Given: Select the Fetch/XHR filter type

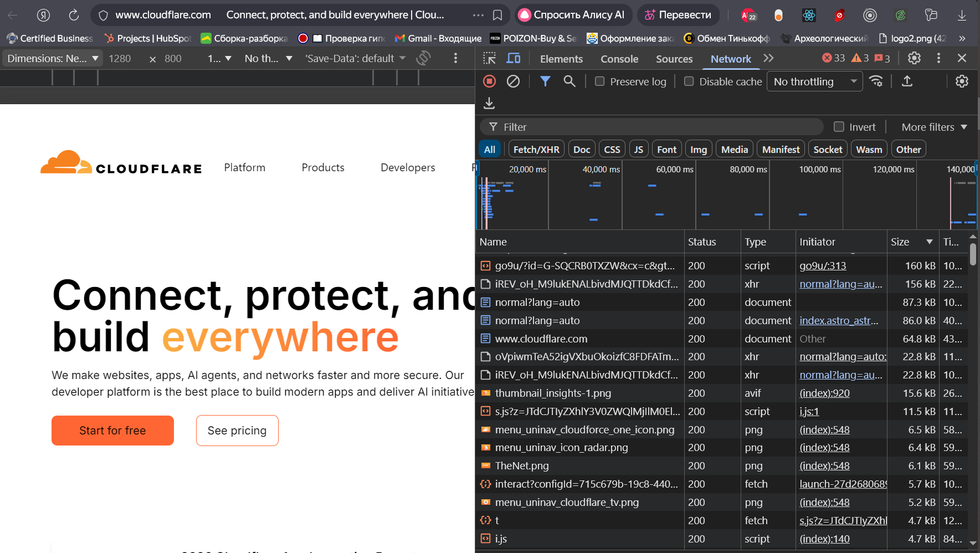Looking at the screenshot, I should tap(536, 150).
